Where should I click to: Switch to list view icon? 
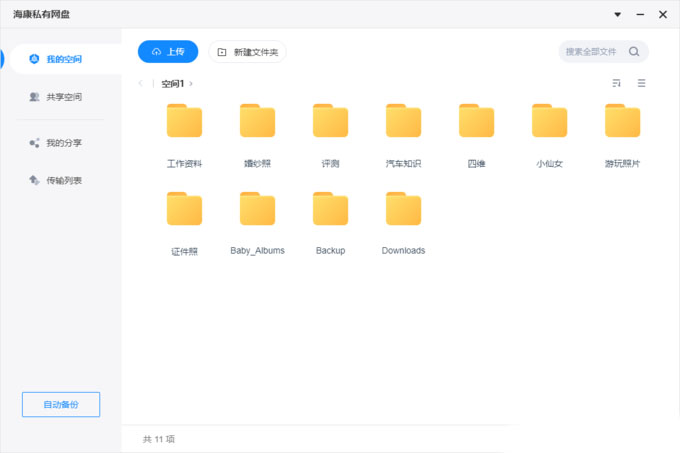tap(641, 83)
